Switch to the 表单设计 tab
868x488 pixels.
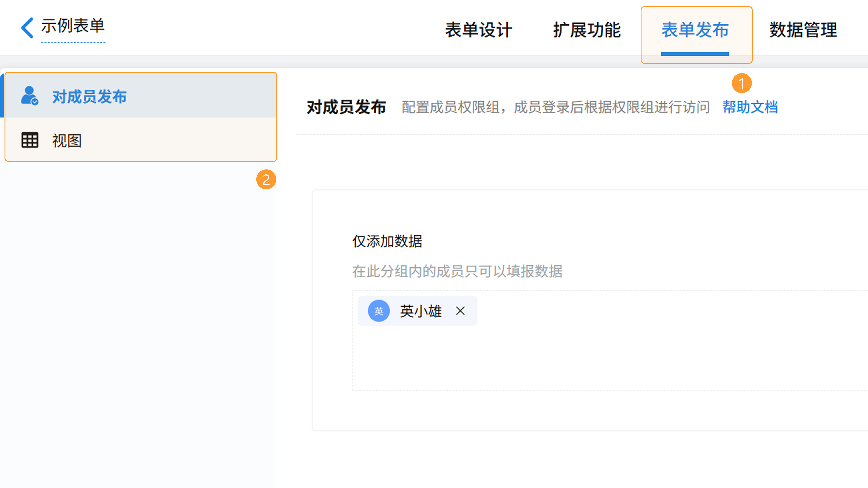point(479,30)
